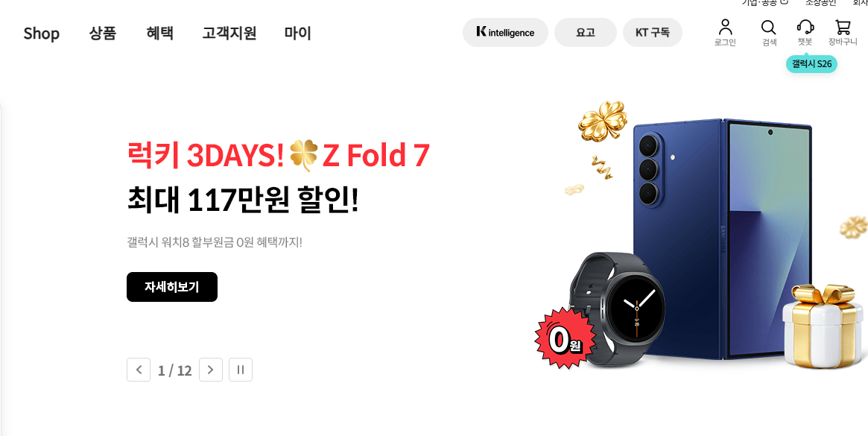868x436 pixels.
Task: Click the Shop logo text
Action: click(x=42, y=34)
